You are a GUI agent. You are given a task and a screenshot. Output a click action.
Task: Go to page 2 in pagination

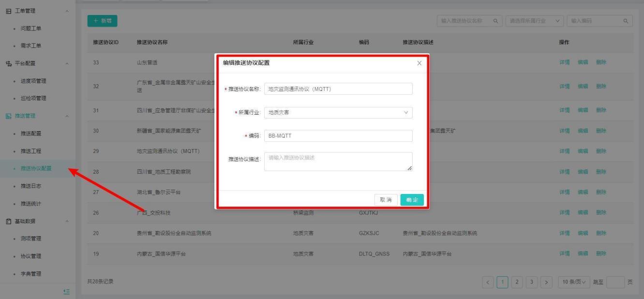click(517, 282)
